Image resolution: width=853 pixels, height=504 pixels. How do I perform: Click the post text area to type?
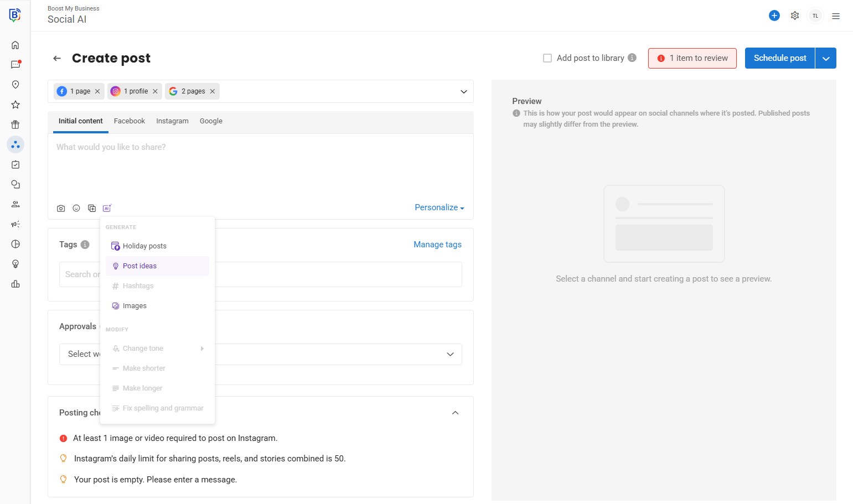tap(260, 166)
